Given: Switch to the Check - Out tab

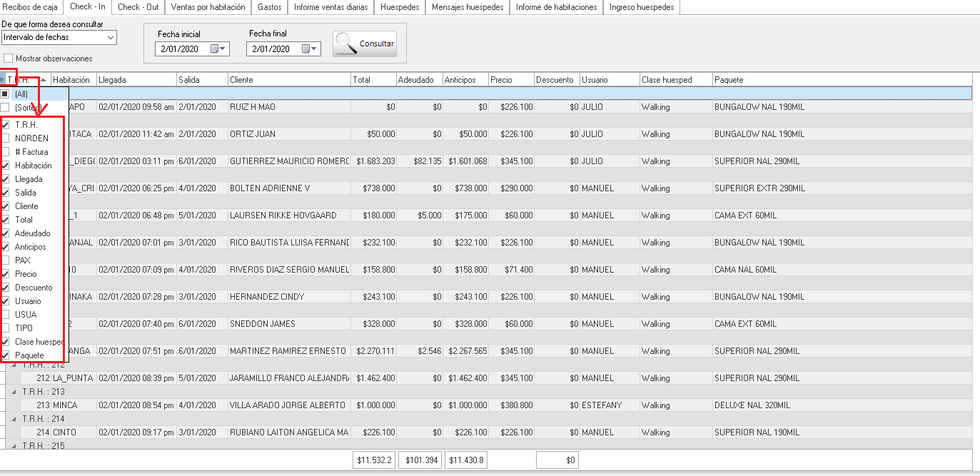Looking at the screenshot, I should (138, 7).
